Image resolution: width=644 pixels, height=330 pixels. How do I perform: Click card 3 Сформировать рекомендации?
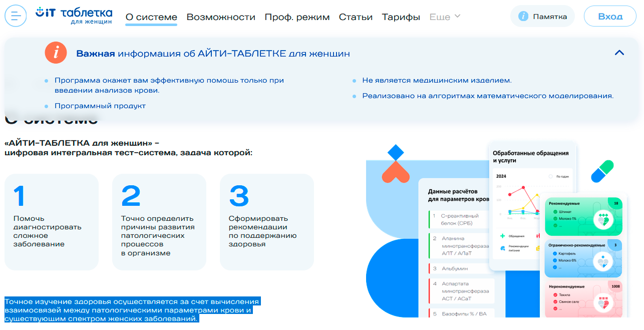267,222
